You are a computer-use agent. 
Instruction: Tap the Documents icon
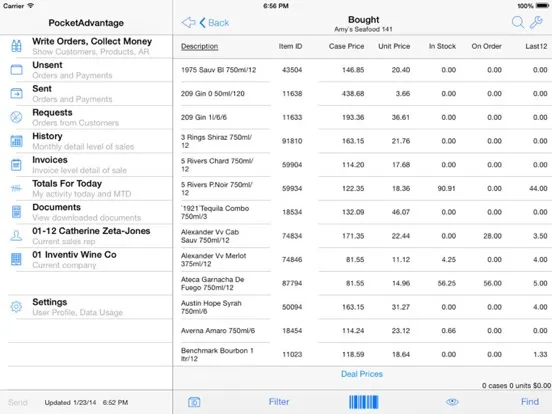pyautogui.click(x=16, y=212)
